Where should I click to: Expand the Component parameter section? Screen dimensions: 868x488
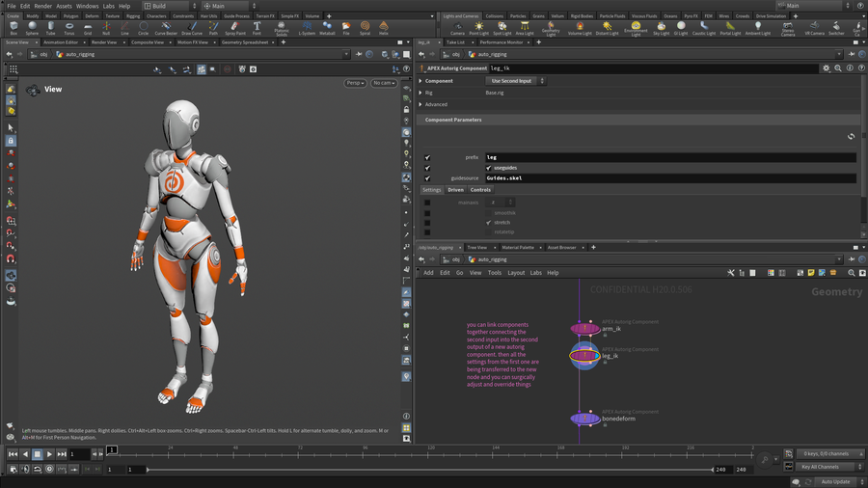pos(420,81)
